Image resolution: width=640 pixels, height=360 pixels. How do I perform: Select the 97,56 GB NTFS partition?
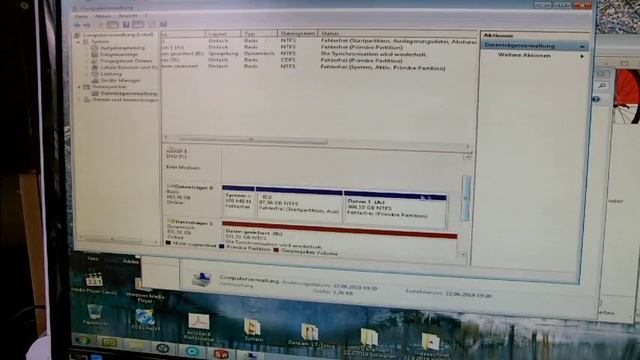click(x=299, y=204)
